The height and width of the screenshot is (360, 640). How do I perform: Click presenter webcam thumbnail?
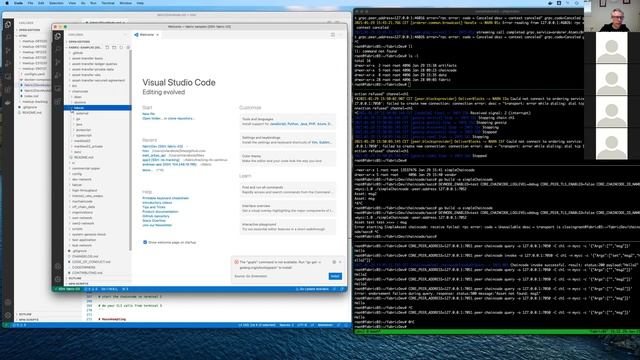612,16
